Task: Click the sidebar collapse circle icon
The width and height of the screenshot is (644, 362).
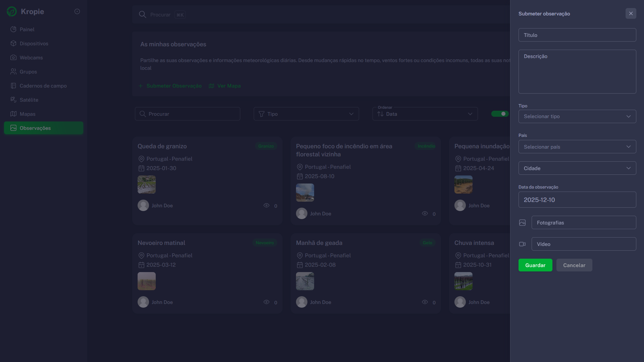Action: tap(77, 11)
